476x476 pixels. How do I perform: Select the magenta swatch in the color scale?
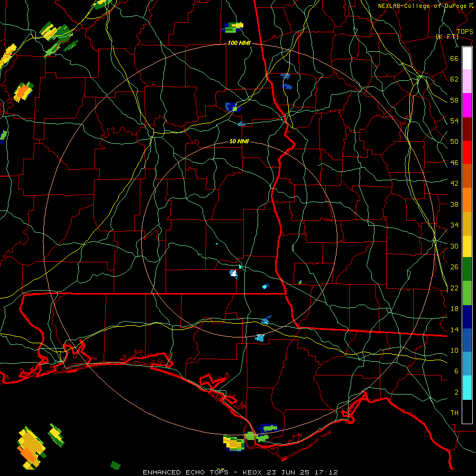point(467,105)
